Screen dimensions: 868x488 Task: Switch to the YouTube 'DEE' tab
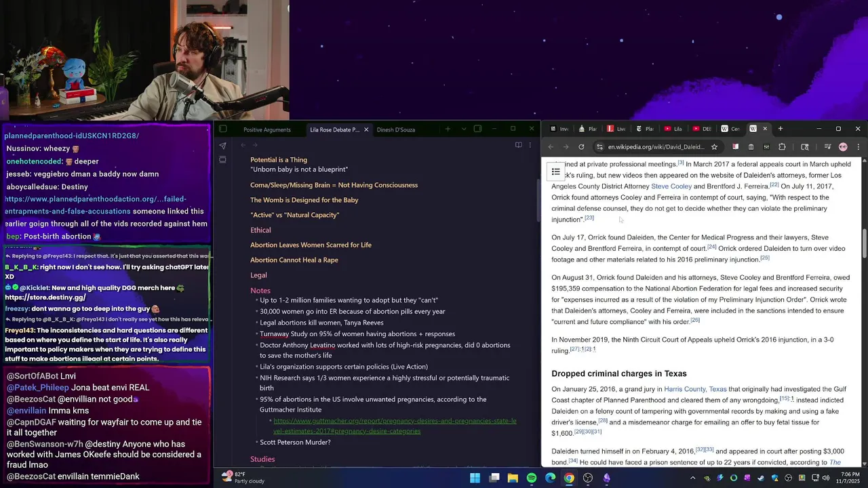point(702,129)
